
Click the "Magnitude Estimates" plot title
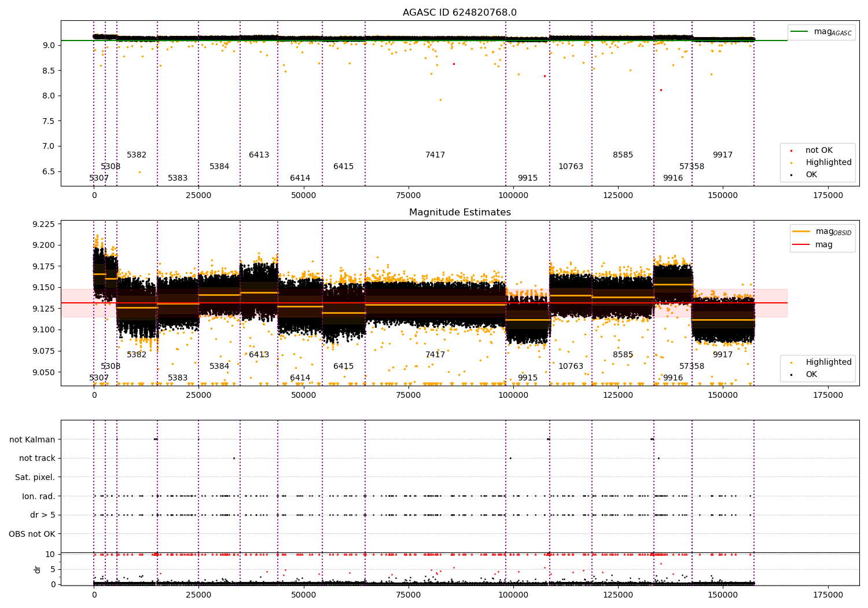coord(459,213)
